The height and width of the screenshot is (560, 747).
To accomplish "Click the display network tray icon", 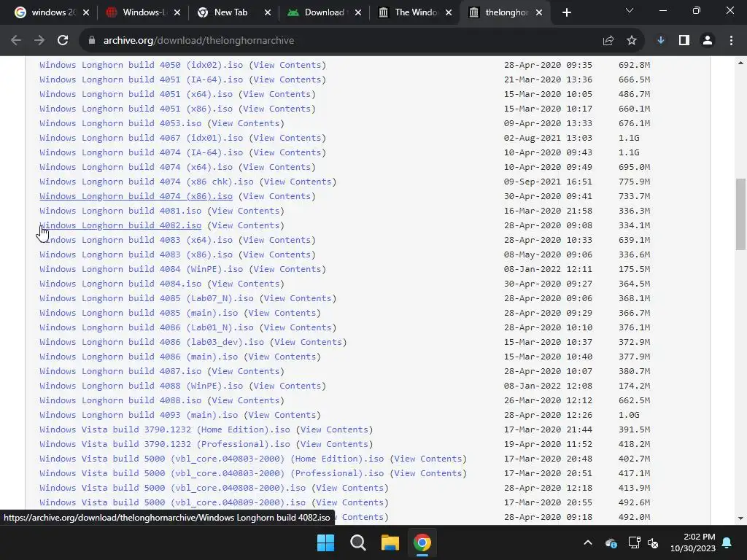I will coord(634,542).
